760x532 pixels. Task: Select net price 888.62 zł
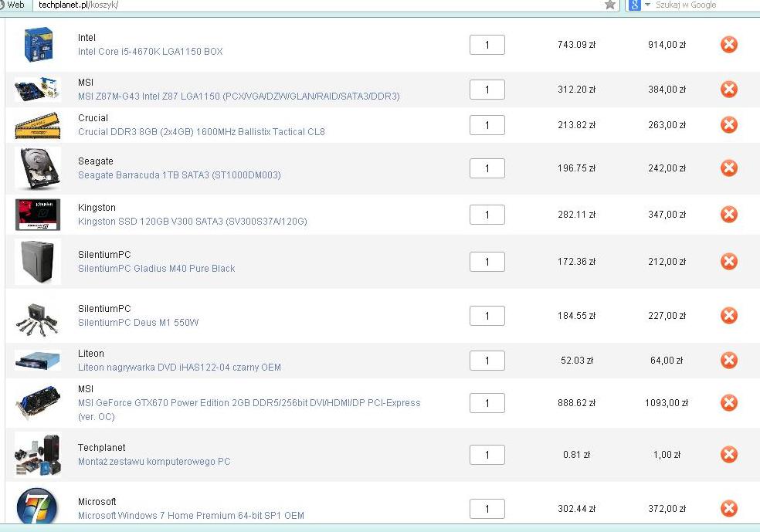point(576,402)
